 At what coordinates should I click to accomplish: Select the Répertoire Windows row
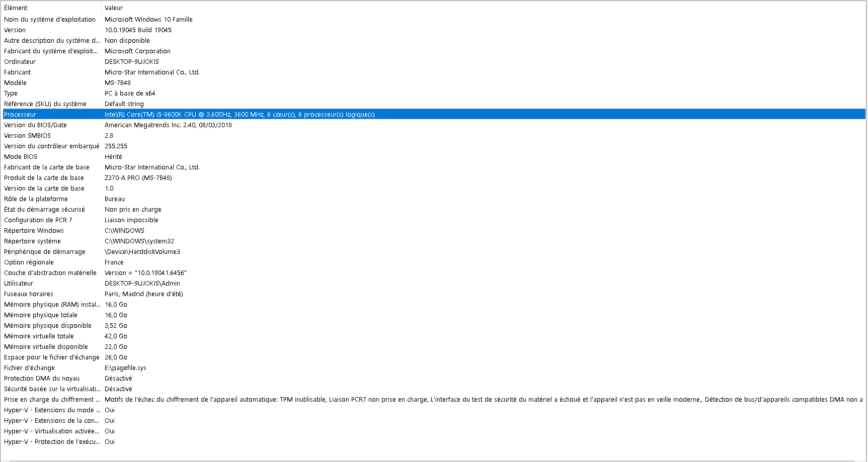click(x=434, y=230)
